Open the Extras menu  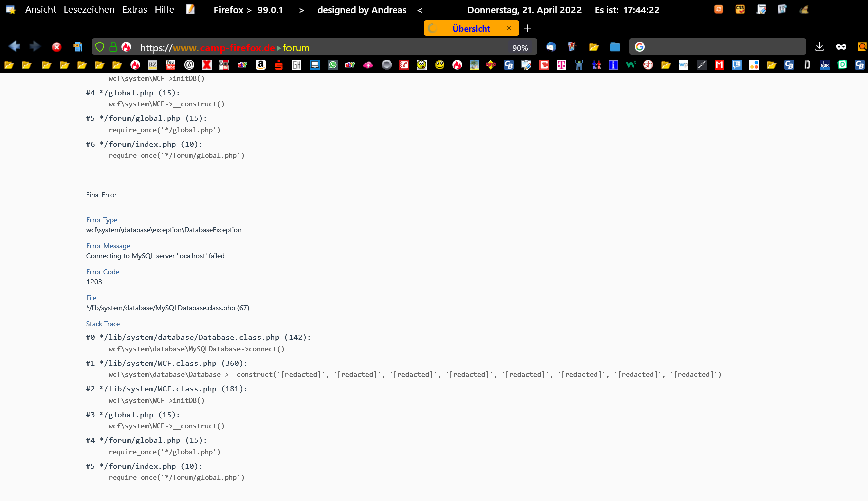click(134, 10)
